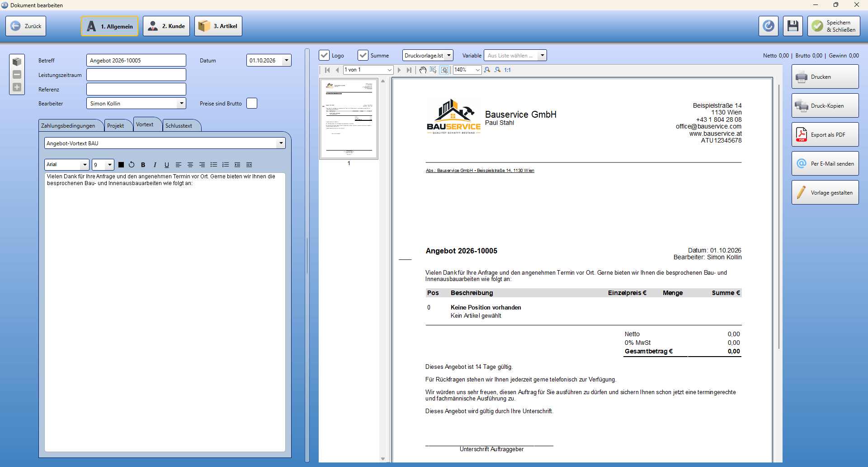Insert a bulleted list in Vortext

click(213, 165)
